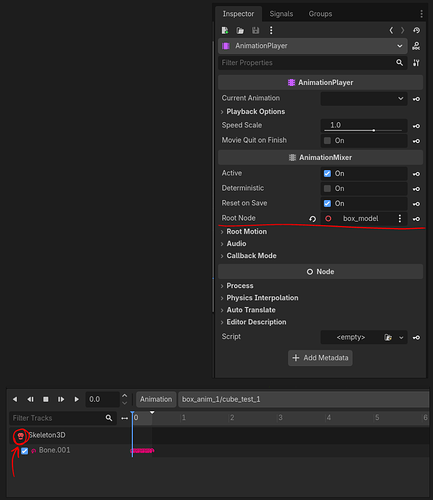Key the Current Animation property

point(416,99)
